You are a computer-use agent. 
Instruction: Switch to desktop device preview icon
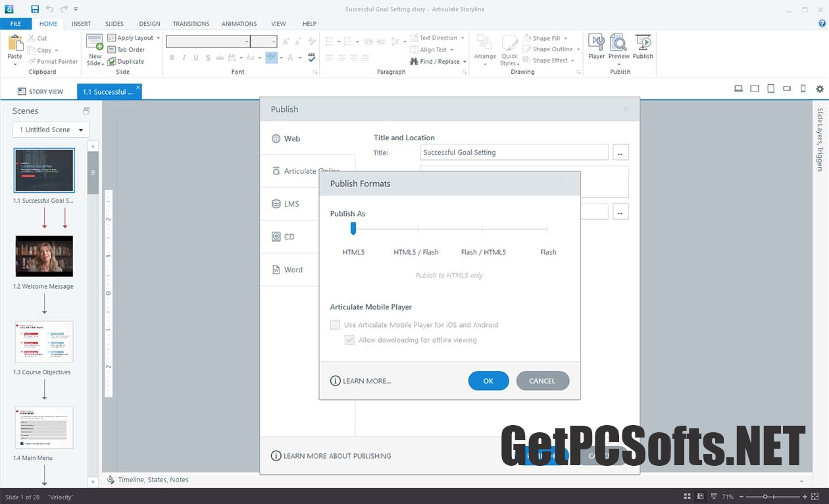(738, 89)
